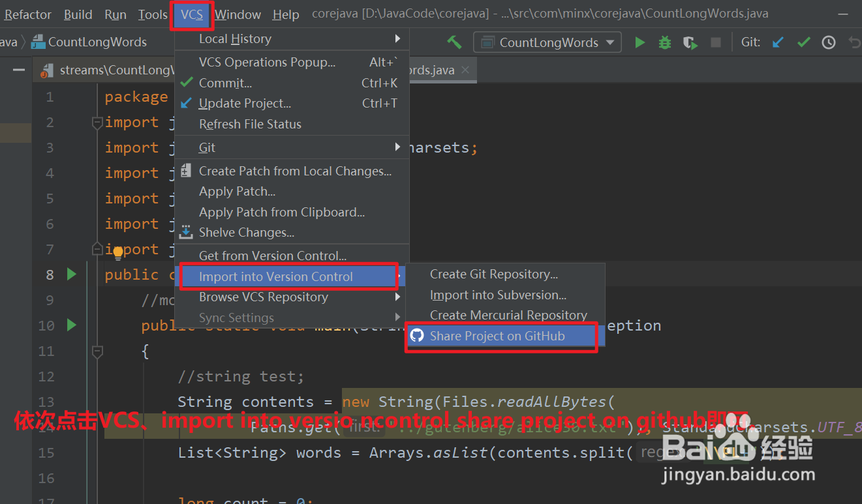Select Apply Patch from Clipboard
Viewport: 862px width, 504px height.
coord(292,212)
